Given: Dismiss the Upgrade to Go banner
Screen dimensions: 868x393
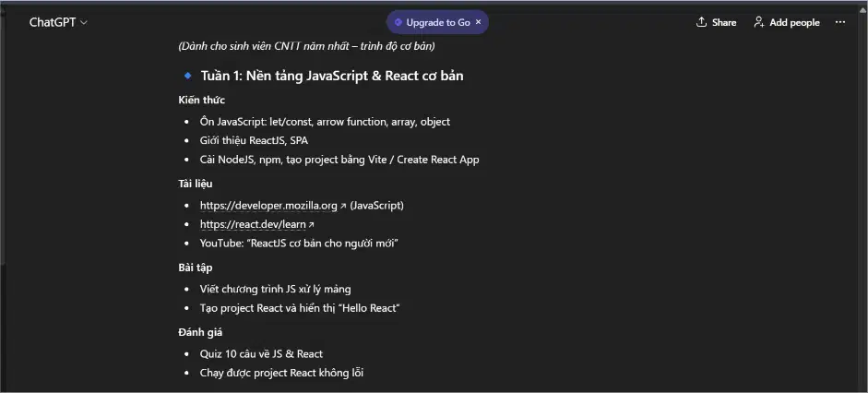Looking at the screenshot, I should 479,22.
